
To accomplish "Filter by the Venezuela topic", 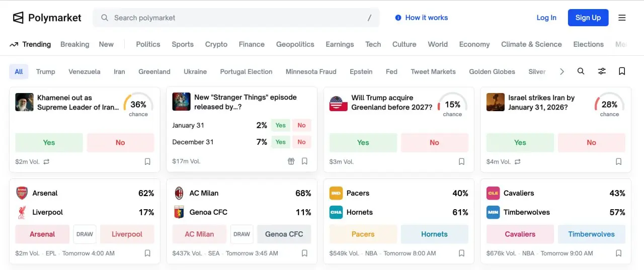I will point(85,71).
